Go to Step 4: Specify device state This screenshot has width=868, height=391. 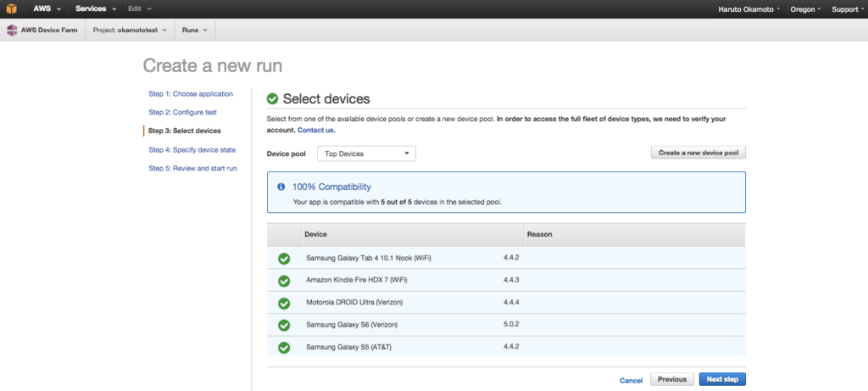pyautogui.click(x=192, y=150)
